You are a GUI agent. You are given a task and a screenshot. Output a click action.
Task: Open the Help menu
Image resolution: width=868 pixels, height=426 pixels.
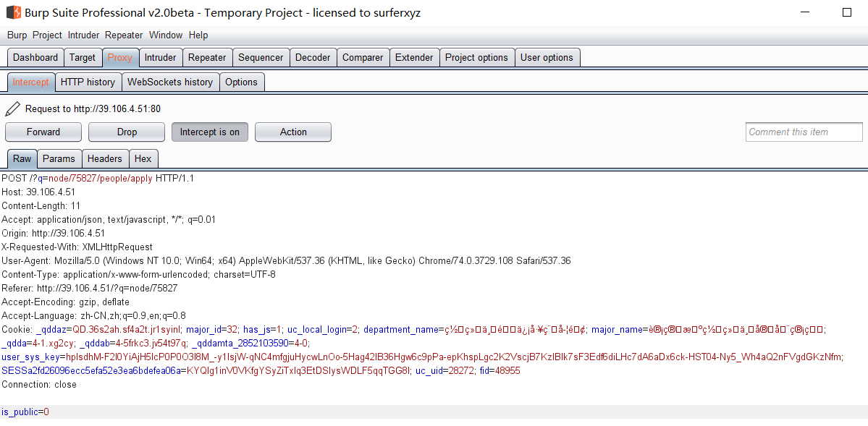click(x=198, y=35)
